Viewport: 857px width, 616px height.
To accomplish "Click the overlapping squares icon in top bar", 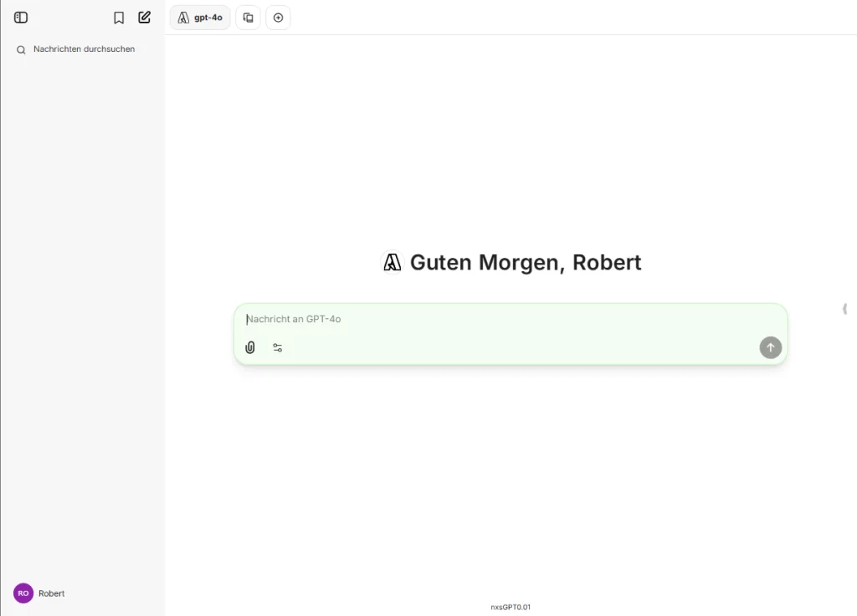I will click(x=248, y=18).
